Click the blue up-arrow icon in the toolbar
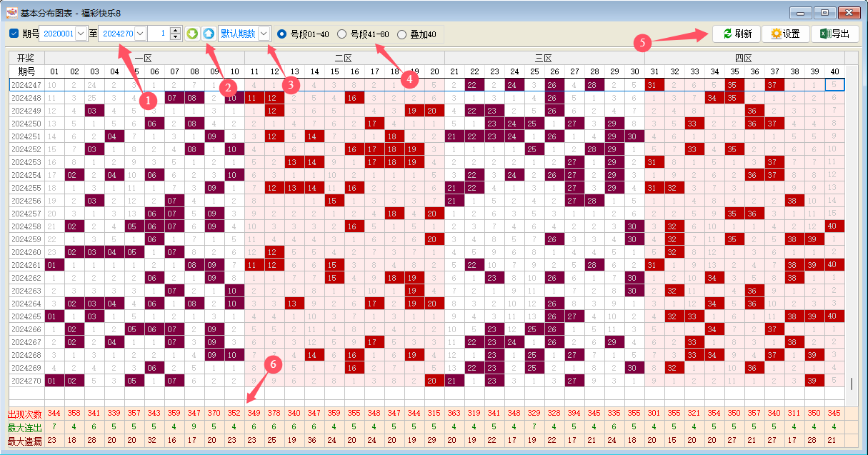 (x=208, y=34)
